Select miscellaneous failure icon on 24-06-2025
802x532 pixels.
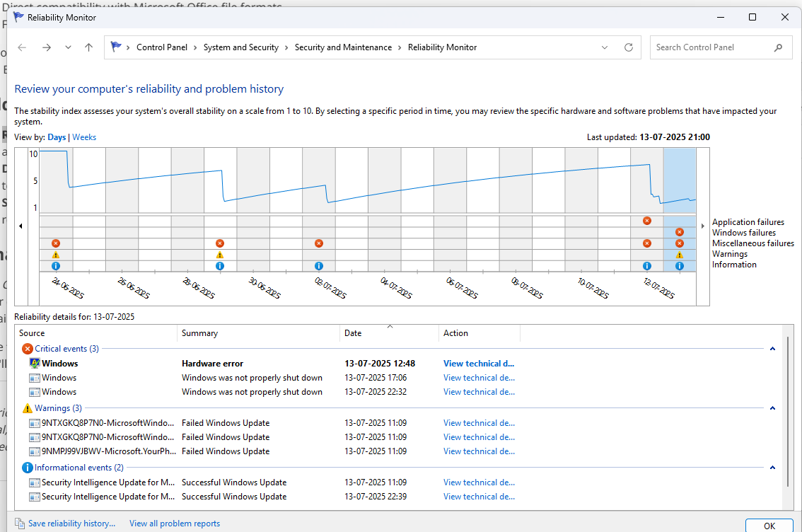coord(56,243)
